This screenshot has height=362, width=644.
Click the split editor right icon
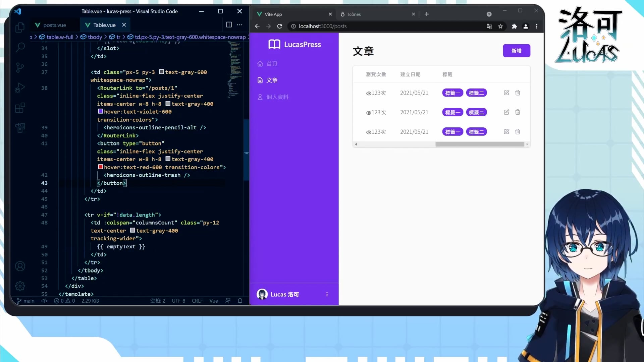tap(229, 25)
